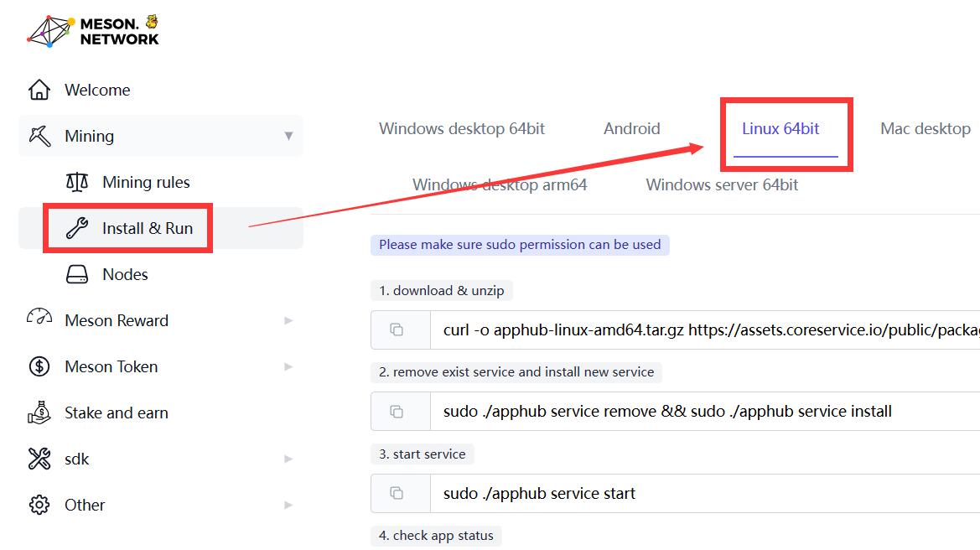Click the Mining rules scales icon
The width and height of the screenshot is (980, 550).
click(77, 182)
